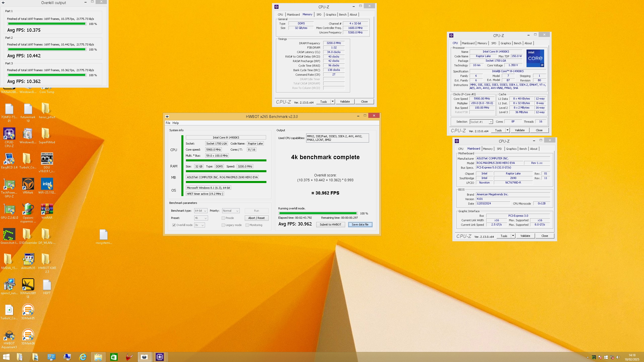Click the Save data file button
The width and height of the screenshot is (644, 362).
pos(360,224)
